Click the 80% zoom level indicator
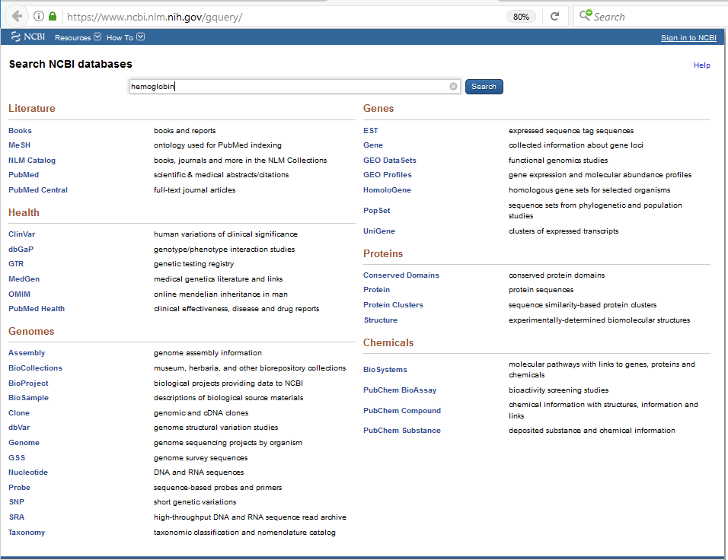This screenshot has width=728, height=560. [x=521, y=16]
